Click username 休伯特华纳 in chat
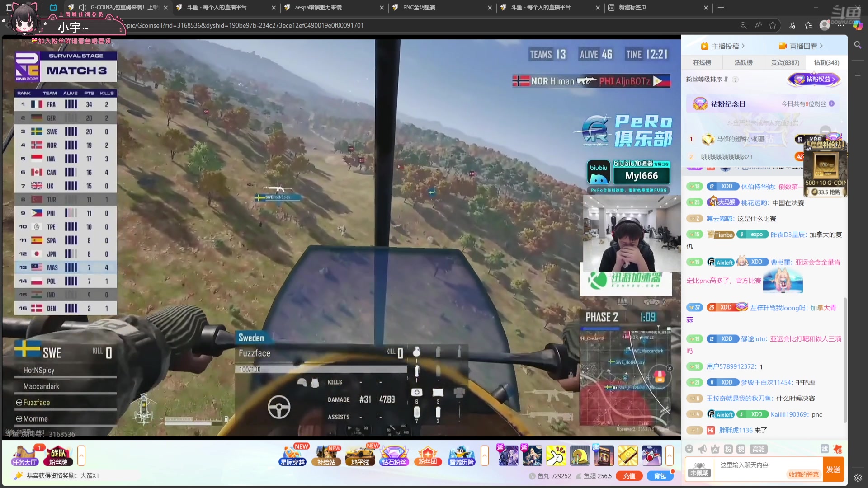 pyautogui.click(x=758, y=187)
